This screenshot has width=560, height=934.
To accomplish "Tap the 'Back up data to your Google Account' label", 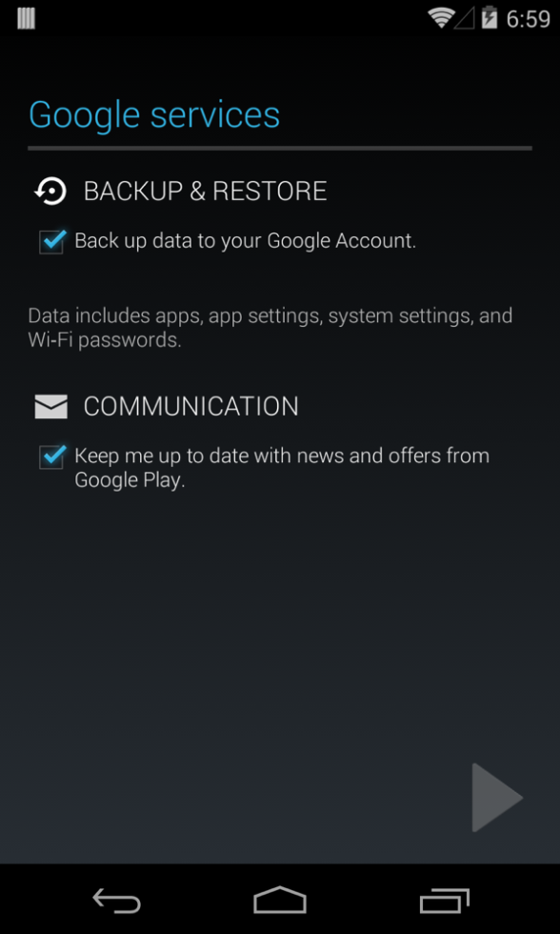I will click(245, 241).
